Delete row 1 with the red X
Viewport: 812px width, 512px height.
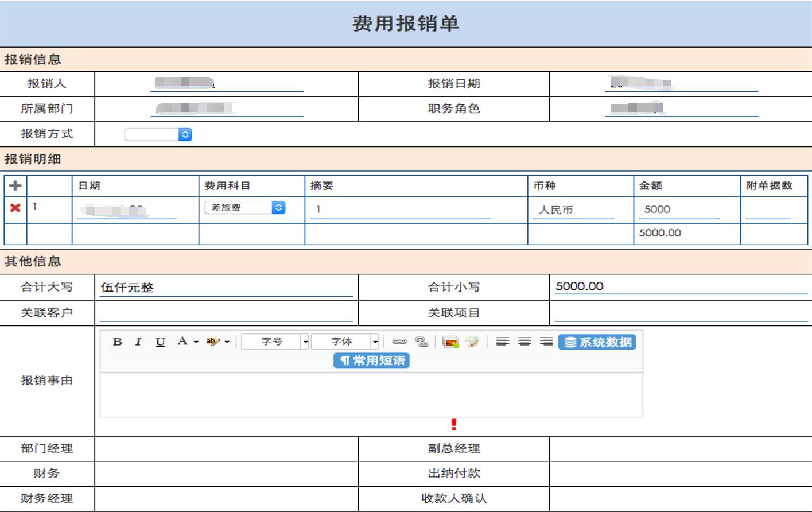(x=15, y=208)
